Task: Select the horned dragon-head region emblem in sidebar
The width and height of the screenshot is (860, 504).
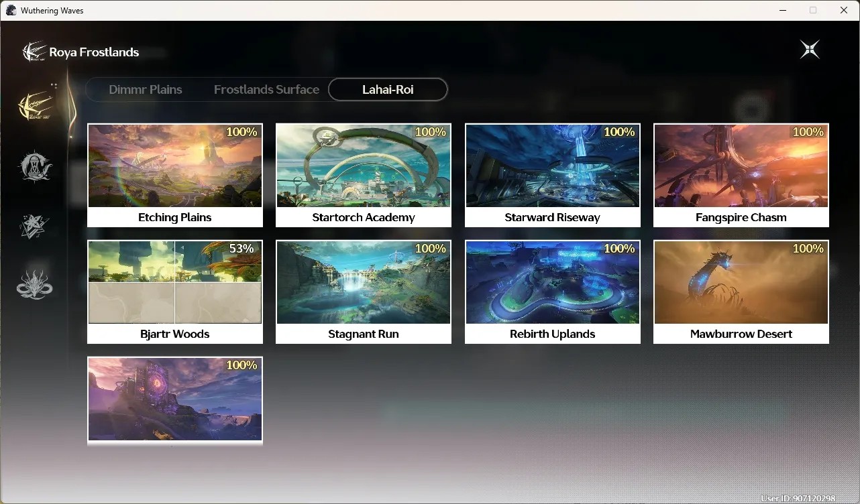Action: pyautogui.click(x=35, y=284)
